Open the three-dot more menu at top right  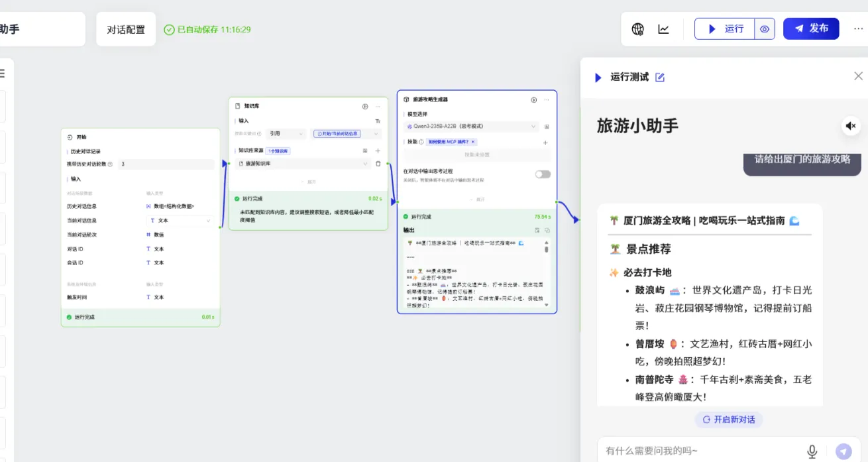click(858, 29)
